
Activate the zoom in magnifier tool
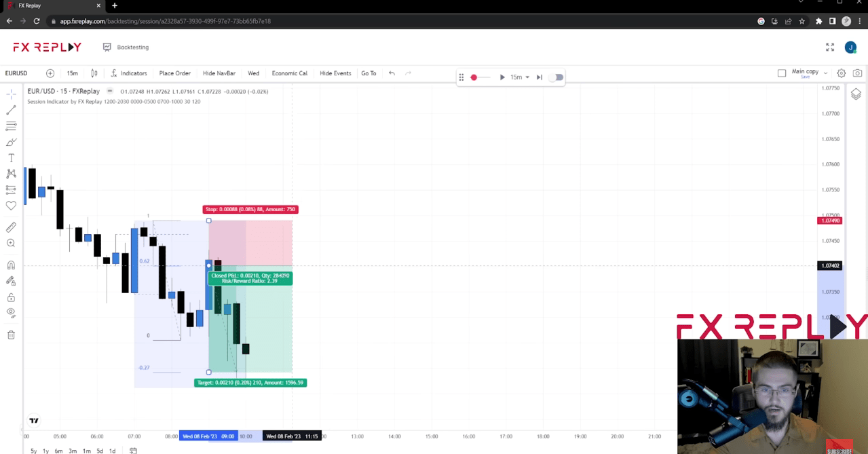pyautogui.click(x=11, y=243)
